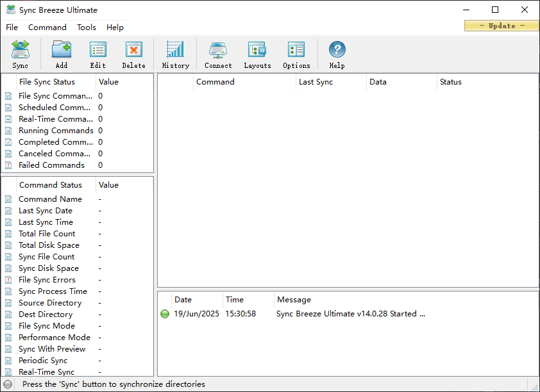This screenshot has height=392, width=540.
Task: Open the File menu
Action: coord(12,27)
